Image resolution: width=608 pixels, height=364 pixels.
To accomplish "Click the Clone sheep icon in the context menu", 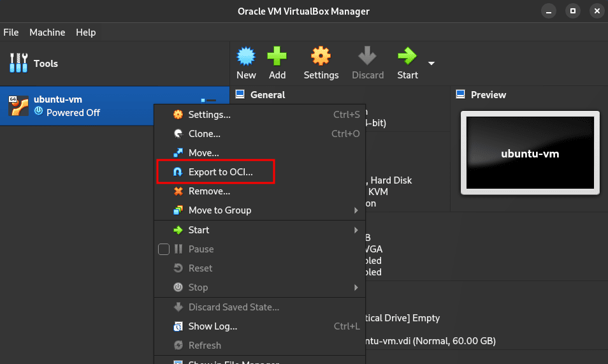I will (x=178, y=134).
